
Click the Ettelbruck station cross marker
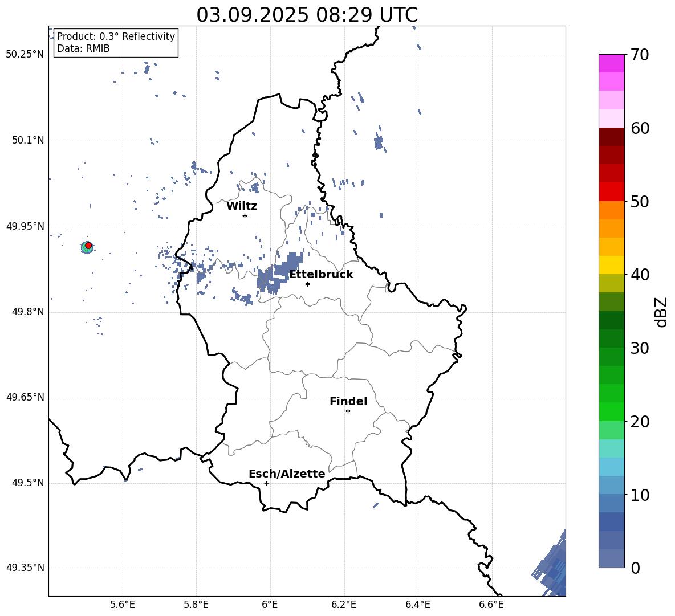pyautogui.click(x=307, y=284)
